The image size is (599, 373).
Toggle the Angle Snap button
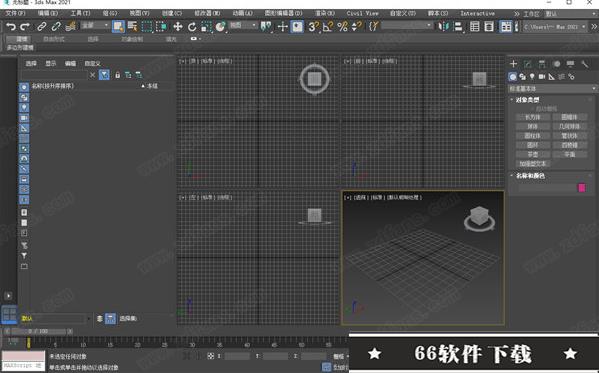[x=328, y=26]
